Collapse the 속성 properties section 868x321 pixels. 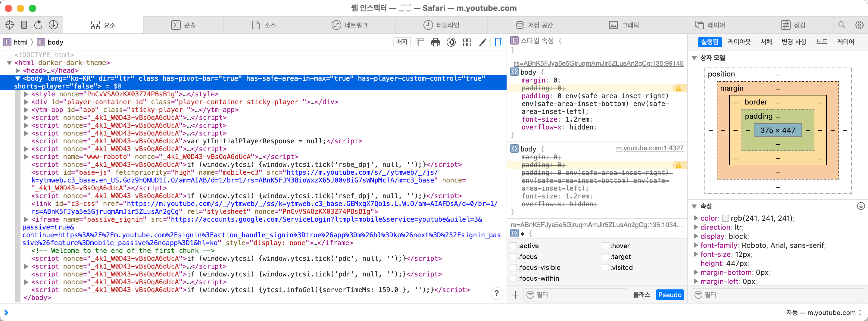695,206
